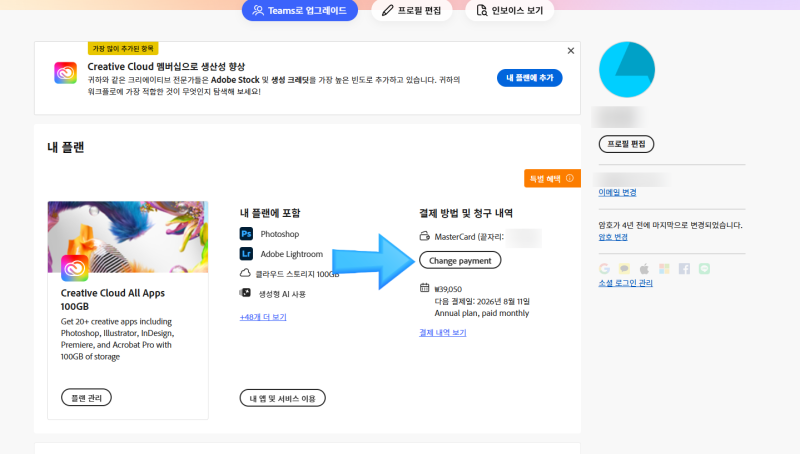The image size is (800, 454).
Task: Click the Creative Cloud All Apps 100GB title
Action: pos(112,299)
